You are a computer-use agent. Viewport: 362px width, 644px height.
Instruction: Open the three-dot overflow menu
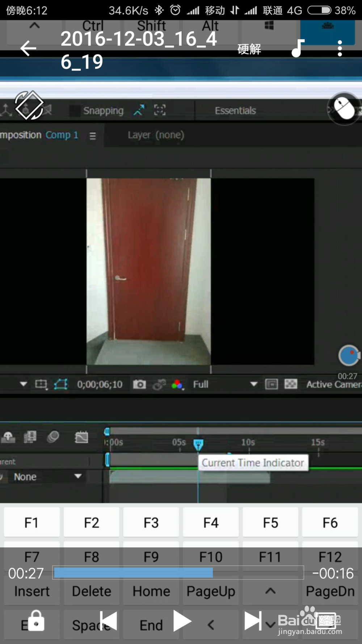pyautogui.click(x=340, y=48)
